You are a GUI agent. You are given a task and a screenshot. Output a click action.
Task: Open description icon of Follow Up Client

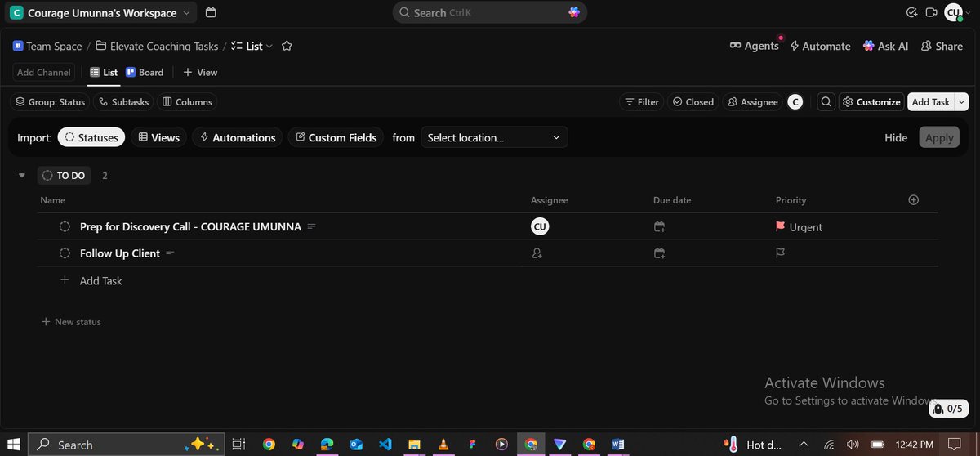point(170,253)
